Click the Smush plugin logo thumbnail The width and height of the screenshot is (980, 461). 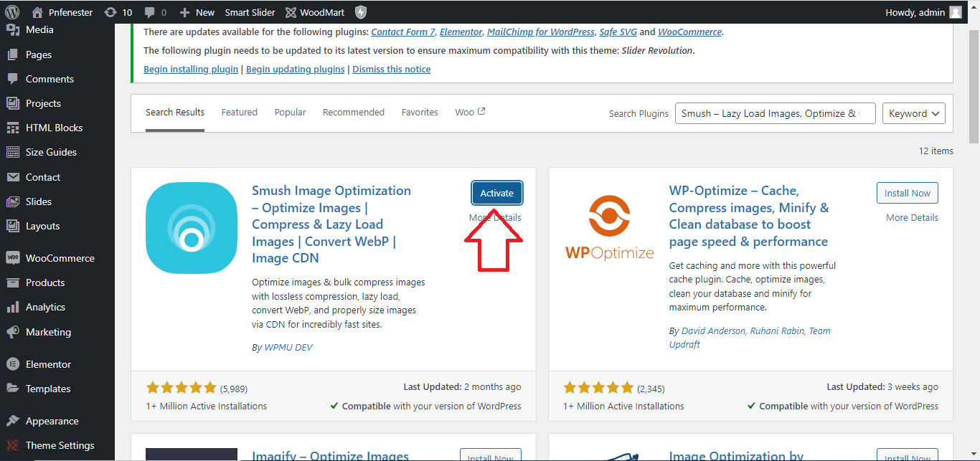click(x=191, y=228)
